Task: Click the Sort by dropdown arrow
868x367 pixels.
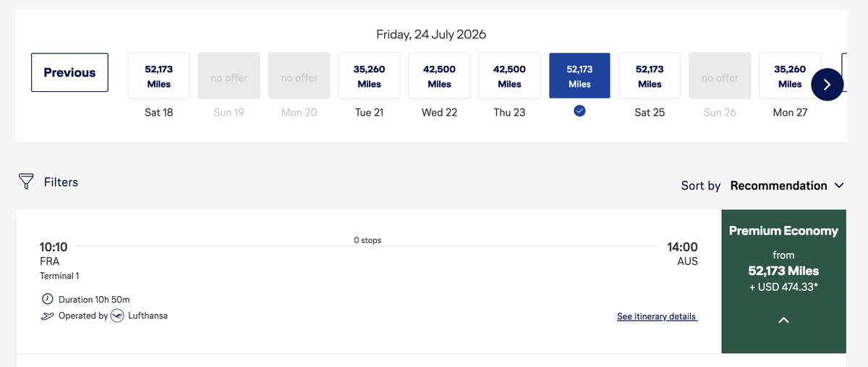Action: click(x=839, y=185)
